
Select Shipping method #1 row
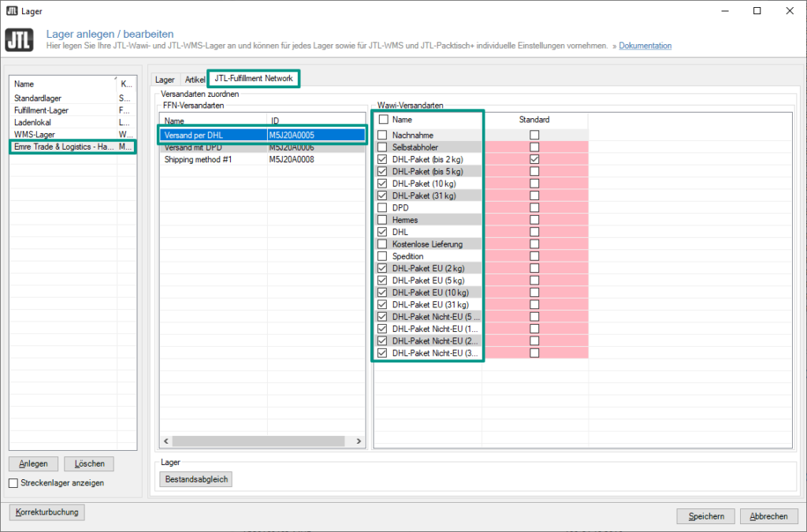(x=199, y=159)
